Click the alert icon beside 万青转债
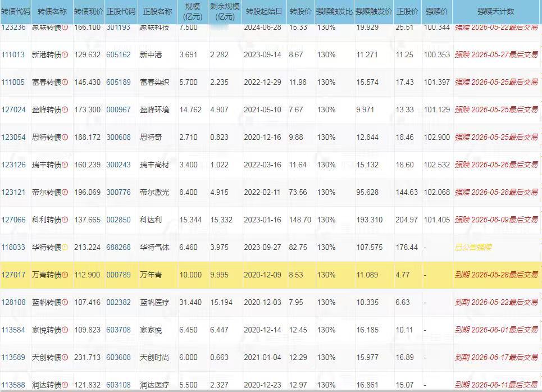542x392 pixels. (65, 275)
